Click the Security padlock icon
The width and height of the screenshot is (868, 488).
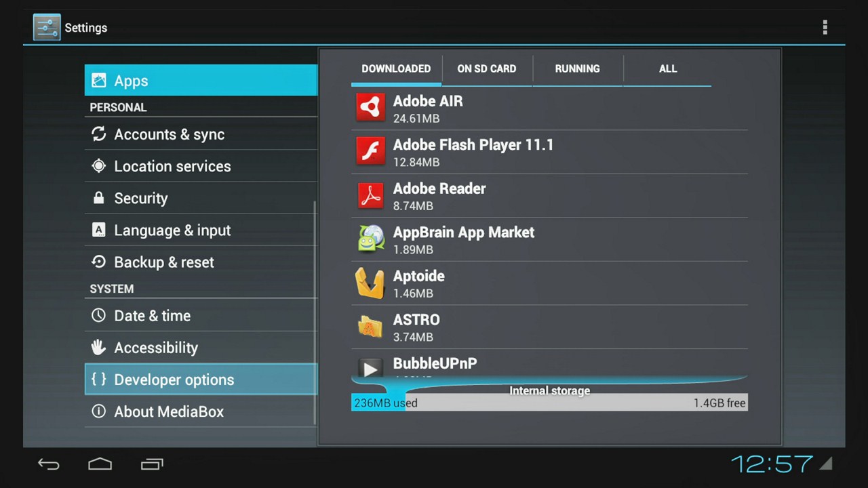[99, 198]
